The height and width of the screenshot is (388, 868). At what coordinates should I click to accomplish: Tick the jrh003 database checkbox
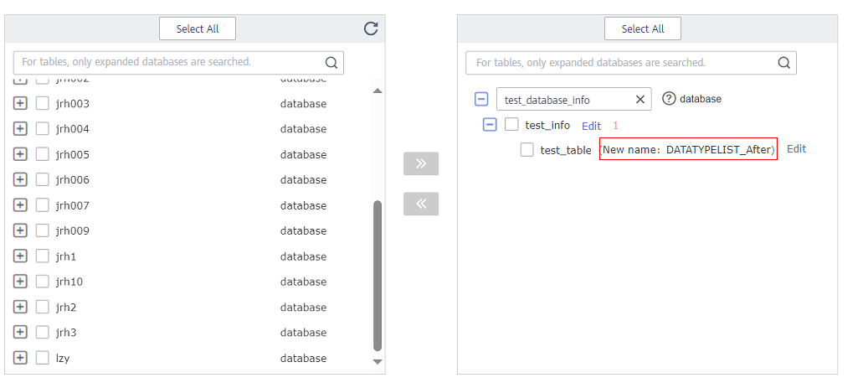point(43,104)
